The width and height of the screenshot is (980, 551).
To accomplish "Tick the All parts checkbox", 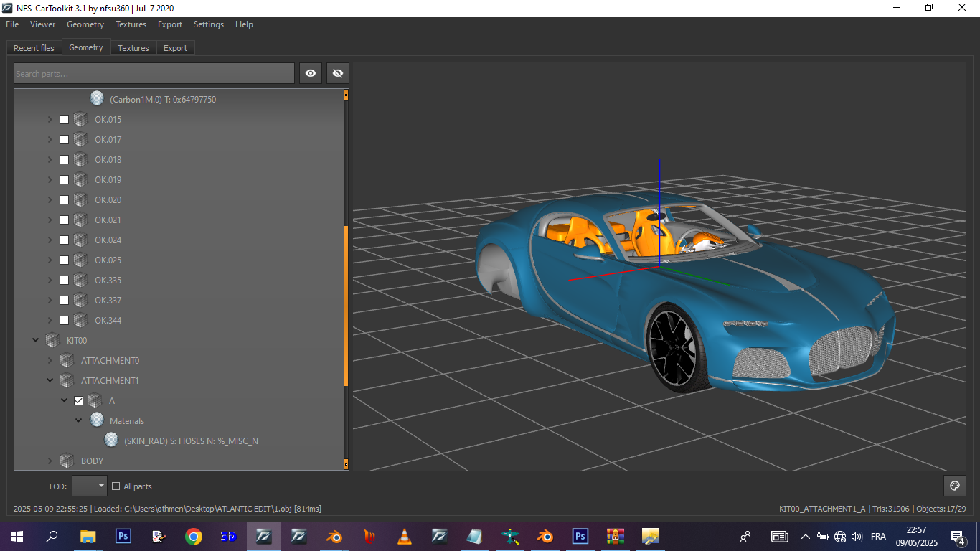I will coord(116,486).
